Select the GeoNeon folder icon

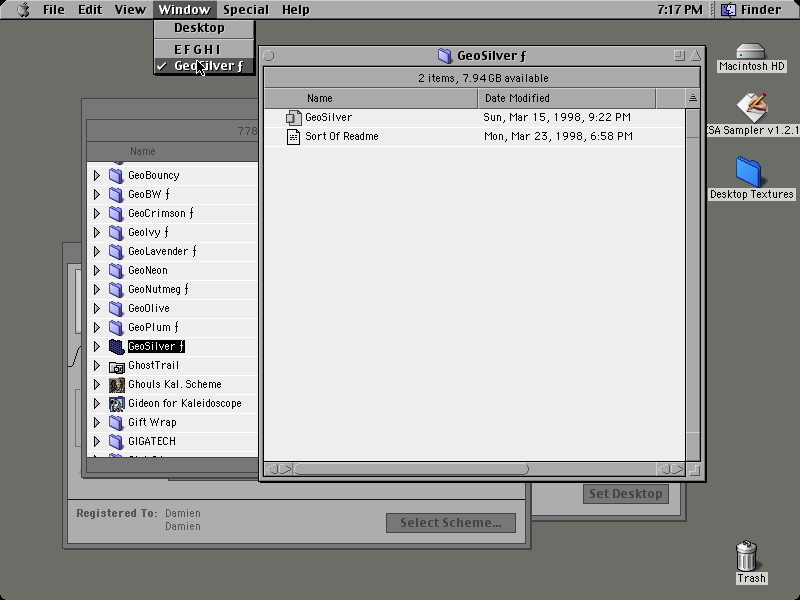[x=116, y=270]
